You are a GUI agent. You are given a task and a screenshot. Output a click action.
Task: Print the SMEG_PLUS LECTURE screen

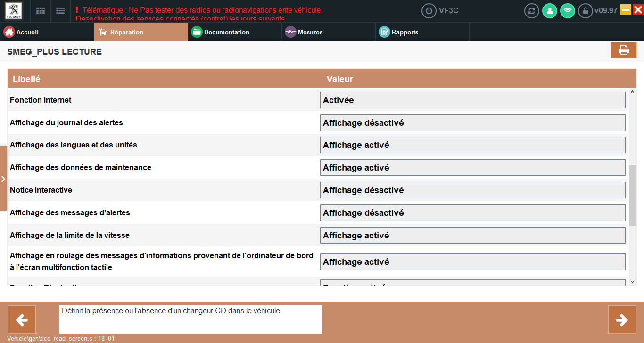tap(623, 50)
